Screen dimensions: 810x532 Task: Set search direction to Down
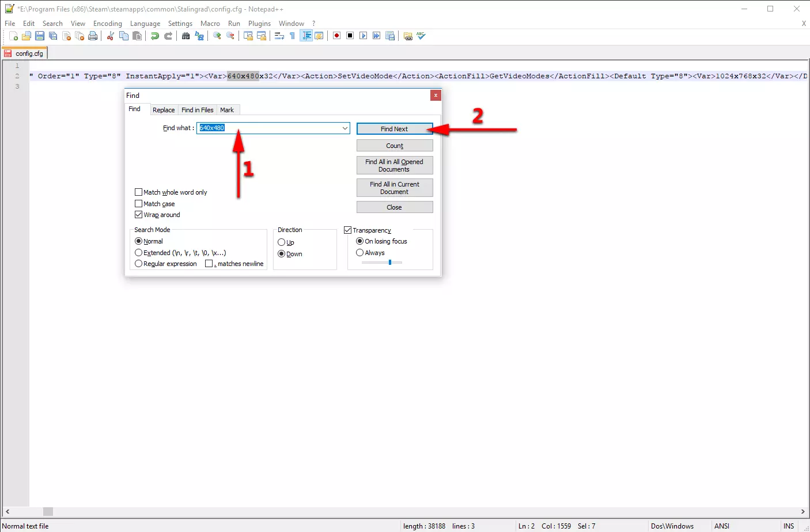(x=282, y=254)
